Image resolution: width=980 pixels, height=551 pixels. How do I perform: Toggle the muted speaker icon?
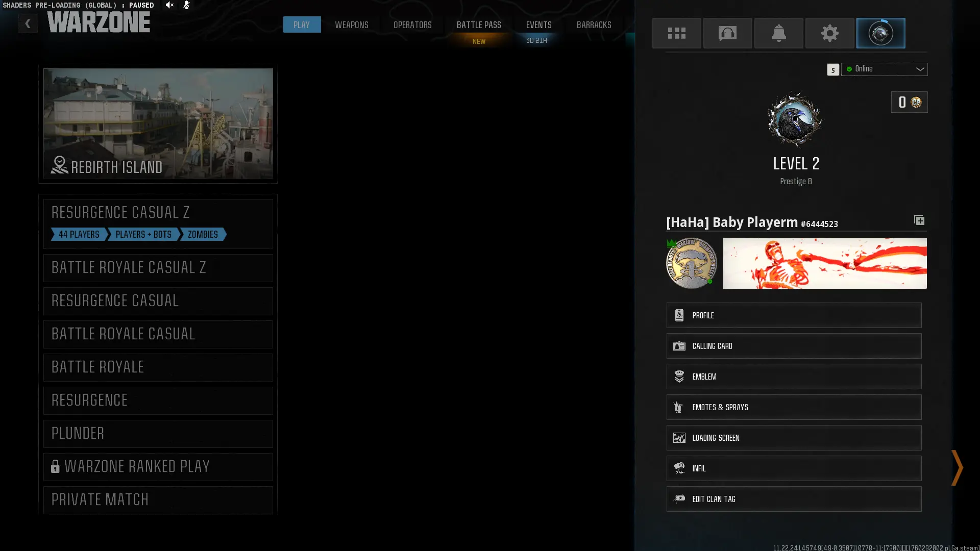click(x=169, y=5)
